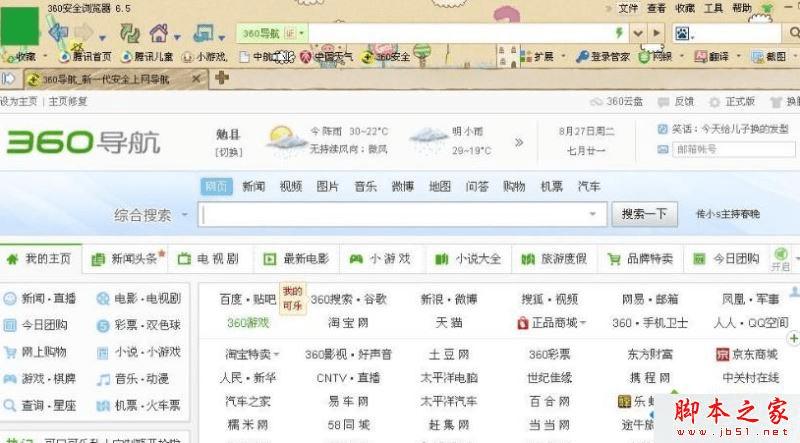
Task: Switch to 新闻头条 navigation tab
Action: (126, 259)
